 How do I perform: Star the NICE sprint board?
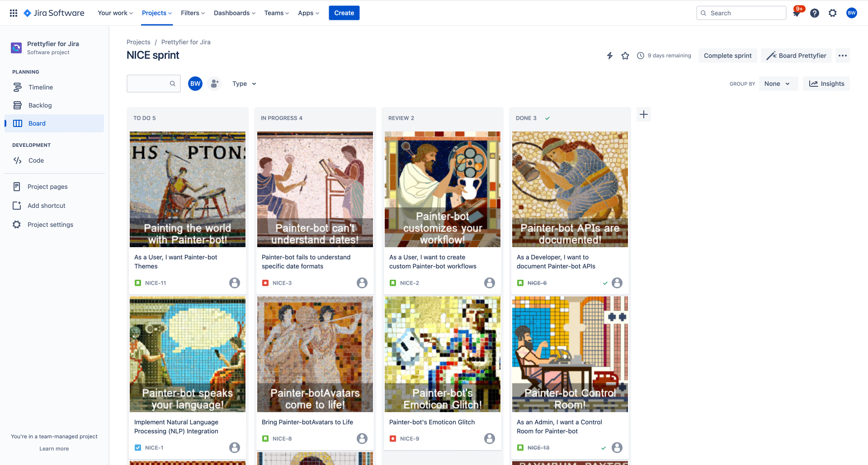tap(625, 56)
